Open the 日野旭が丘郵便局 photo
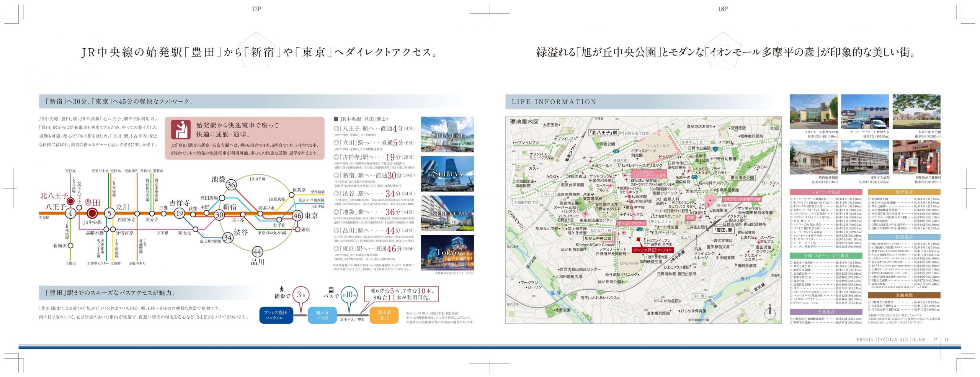 pos(916,157)
